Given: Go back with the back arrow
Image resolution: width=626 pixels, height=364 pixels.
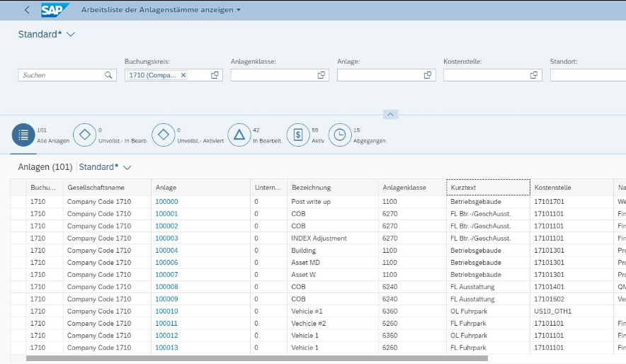Looking at the screenshot, I should (x=27, y=10).
